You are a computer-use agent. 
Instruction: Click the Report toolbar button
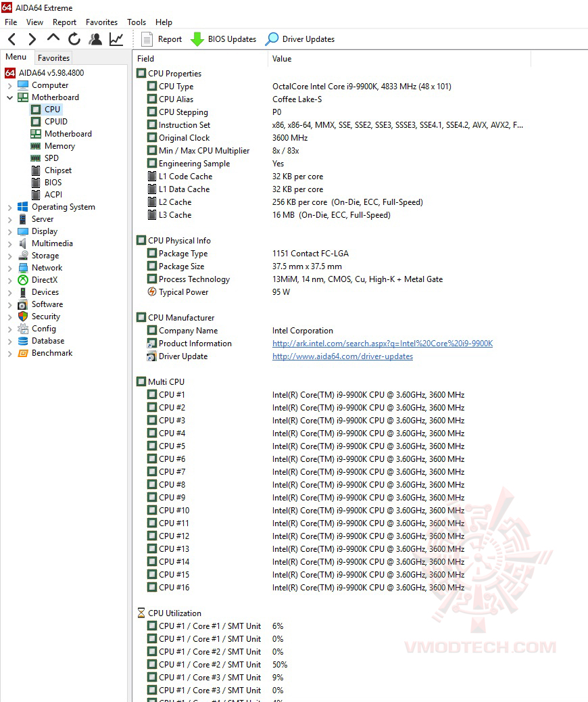tap(162, 39)
